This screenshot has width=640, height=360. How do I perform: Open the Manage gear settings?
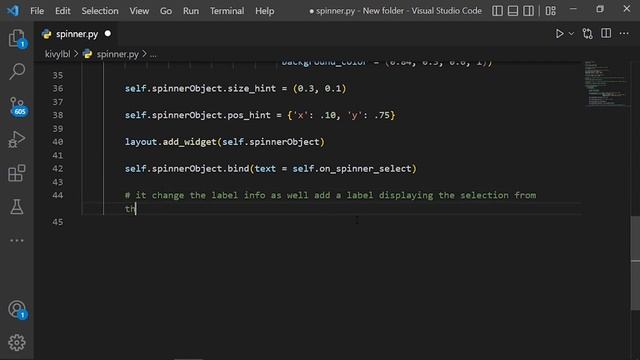17,342
